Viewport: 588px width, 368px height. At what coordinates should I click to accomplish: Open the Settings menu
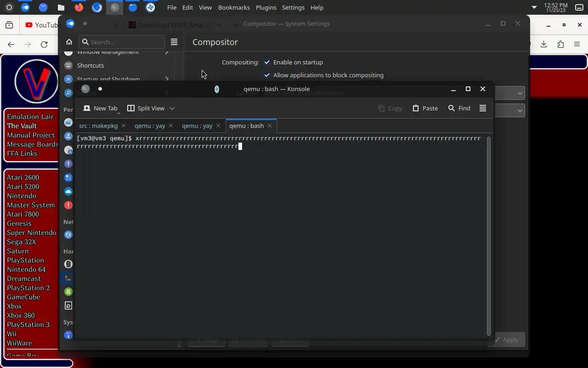293,7
